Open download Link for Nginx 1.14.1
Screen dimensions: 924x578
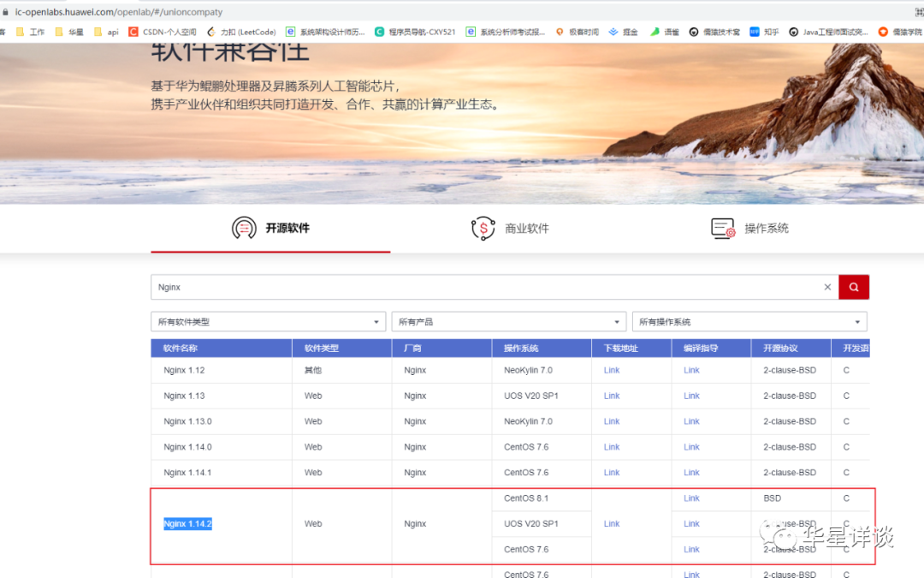coord(612,473)
